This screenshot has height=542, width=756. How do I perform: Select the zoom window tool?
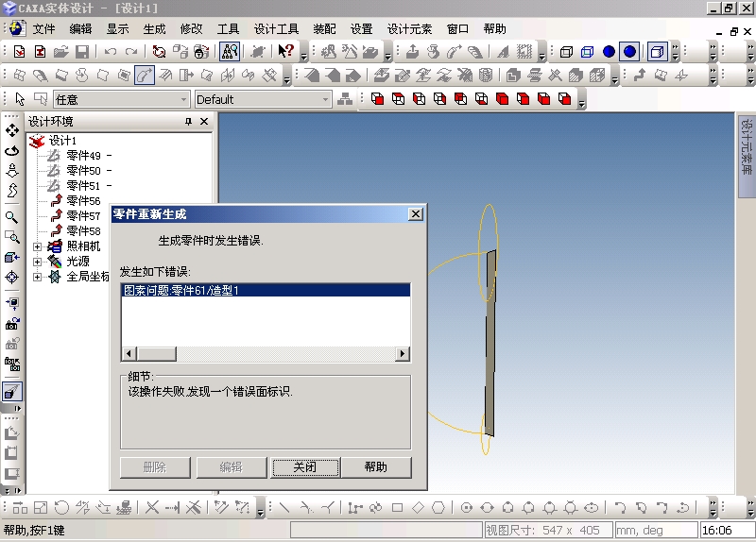tap(12, 237)
